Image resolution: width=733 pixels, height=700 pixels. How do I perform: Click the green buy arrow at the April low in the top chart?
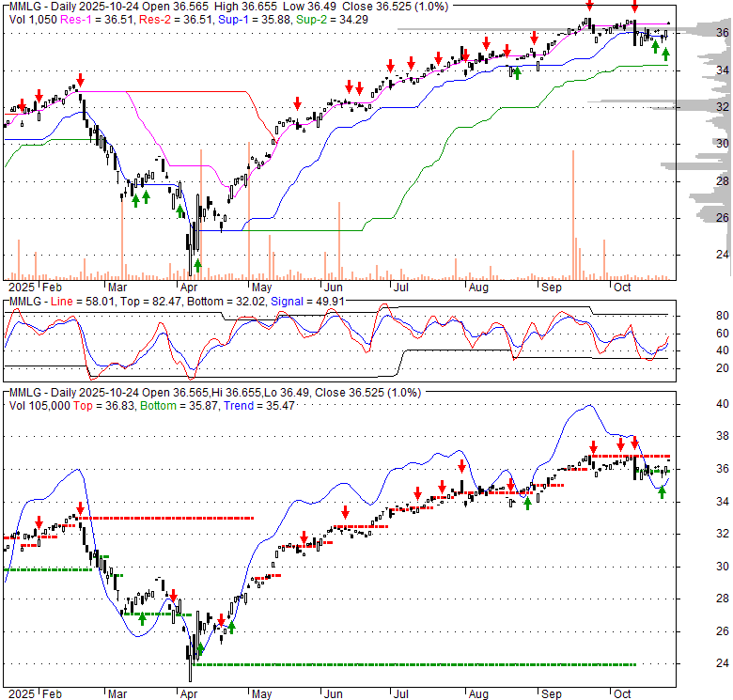click(197, 265)
